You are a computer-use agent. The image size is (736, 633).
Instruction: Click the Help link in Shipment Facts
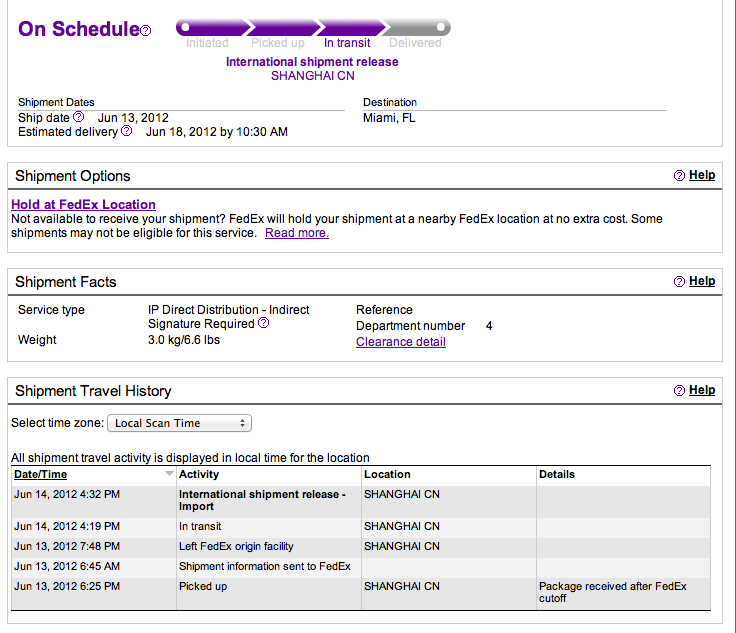pos(702,281)
